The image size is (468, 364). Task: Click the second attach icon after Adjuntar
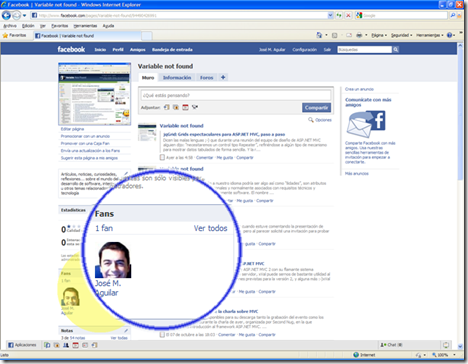176,107
